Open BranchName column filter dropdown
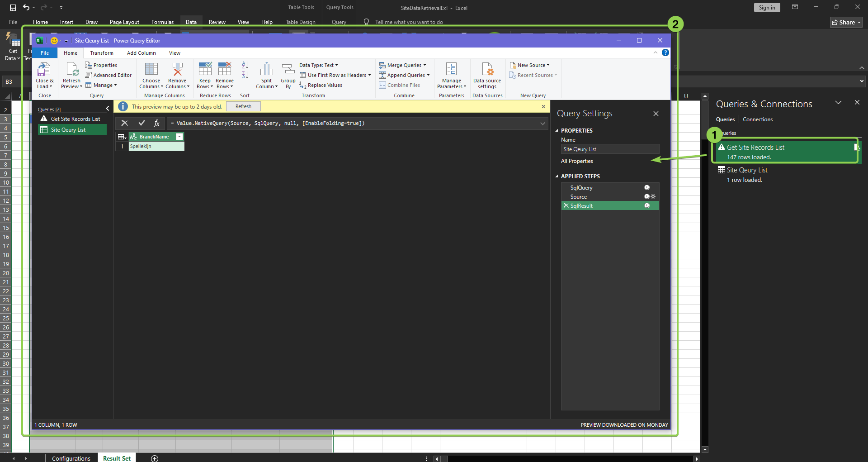Image resolution: width=868 pixels, height=462 pixels. (179, 137)
